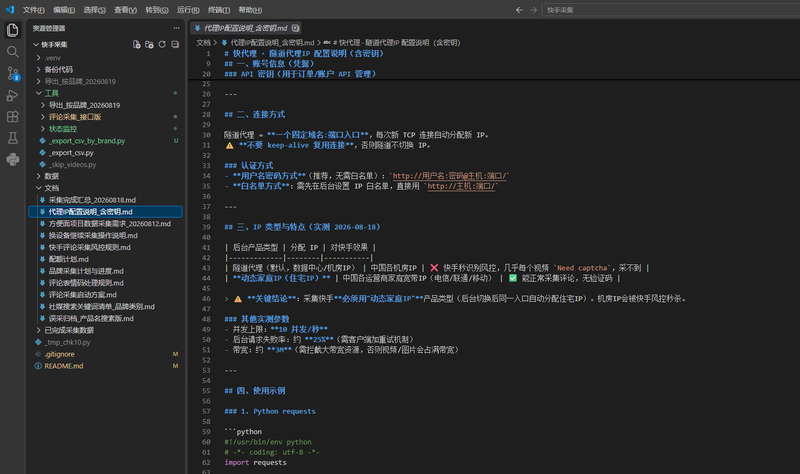Open the 转到 menu

click(157, 10)
